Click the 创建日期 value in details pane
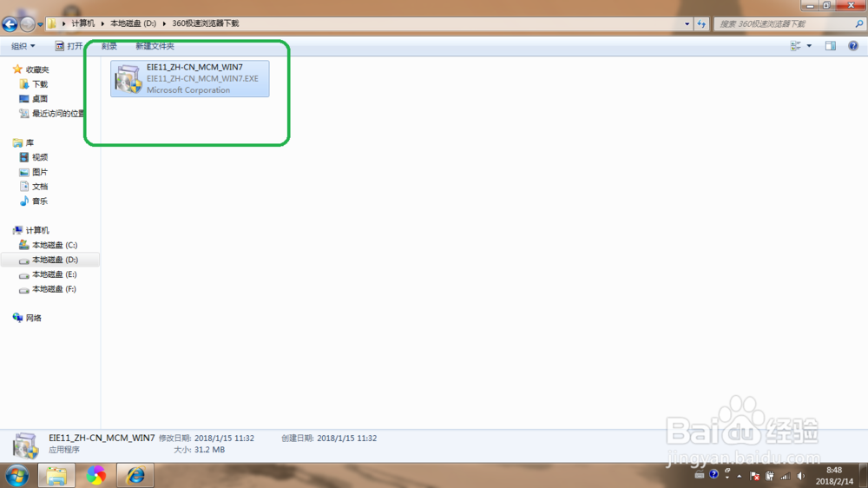 [346, 439]
